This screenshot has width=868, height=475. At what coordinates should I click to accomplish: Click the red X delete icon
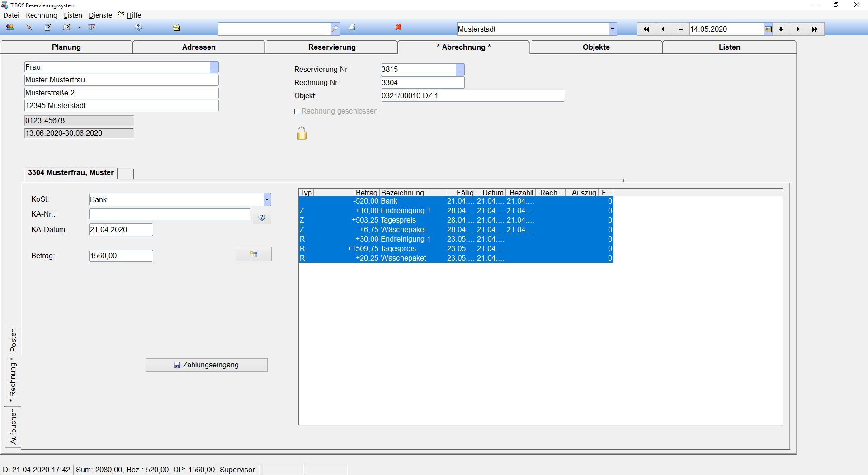pos(398,28)
